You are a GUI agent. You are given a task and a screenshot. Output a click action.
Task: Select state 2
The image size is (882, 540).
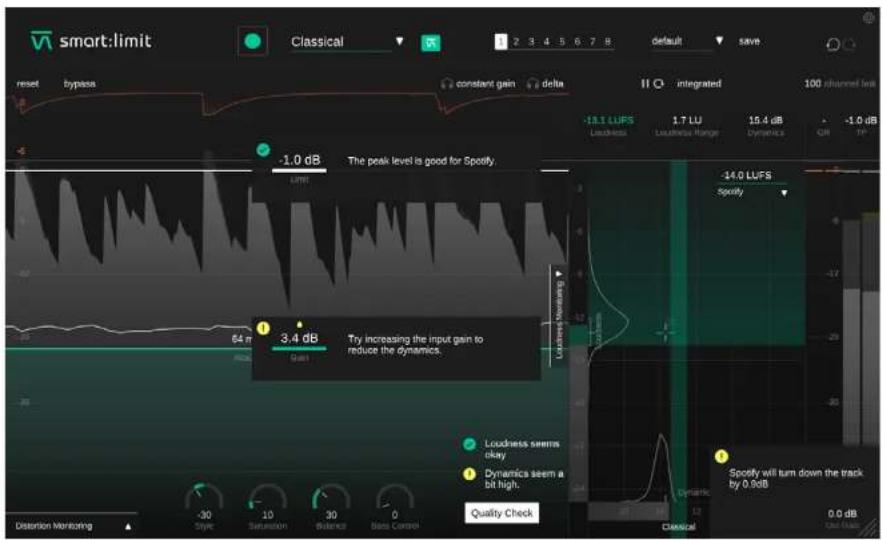(516, 42)
